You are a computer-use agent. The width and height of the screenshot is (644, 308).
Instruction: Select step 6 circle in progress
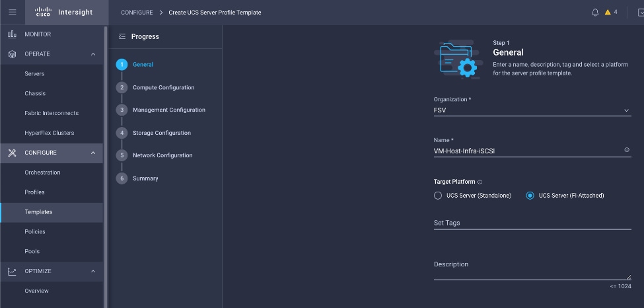[x=122, y=178]
